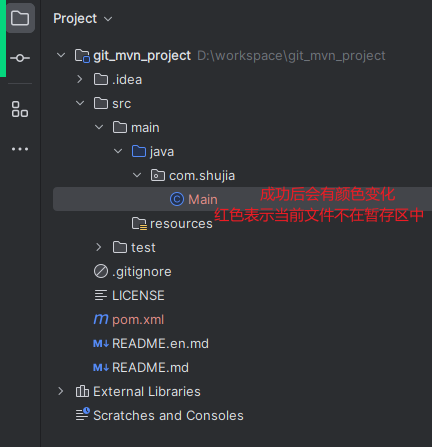
Task: Click the main folder icon
Action: pyautogui.click(x=120, y=127)
